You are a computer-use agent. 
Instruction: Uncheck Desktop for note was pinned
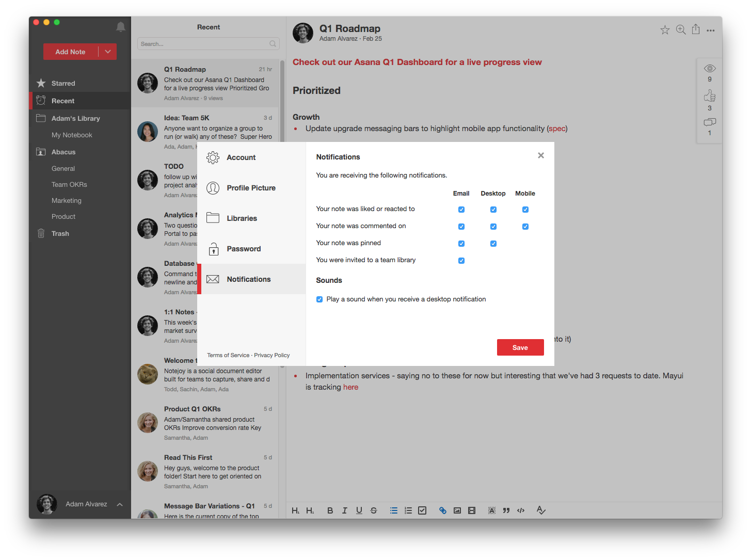[493, 244]
